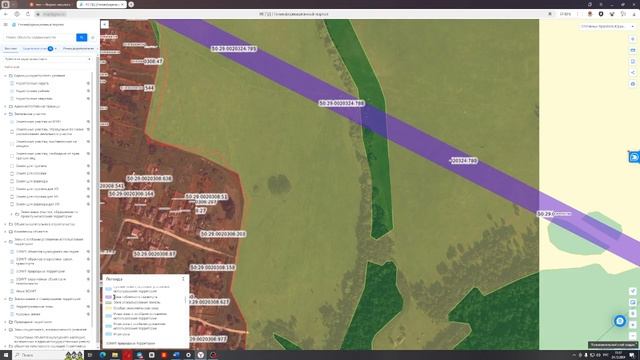Click the purple swatch in the legend

(x=109, y=297)
